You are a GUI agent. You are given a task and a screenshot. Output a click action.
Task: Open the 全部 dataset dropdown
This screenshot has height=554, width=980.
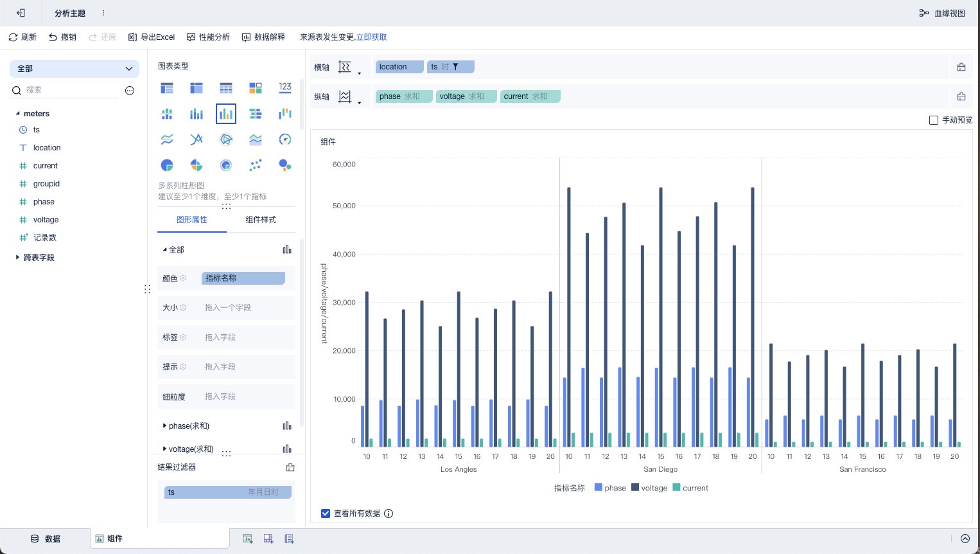pos(74,69)
